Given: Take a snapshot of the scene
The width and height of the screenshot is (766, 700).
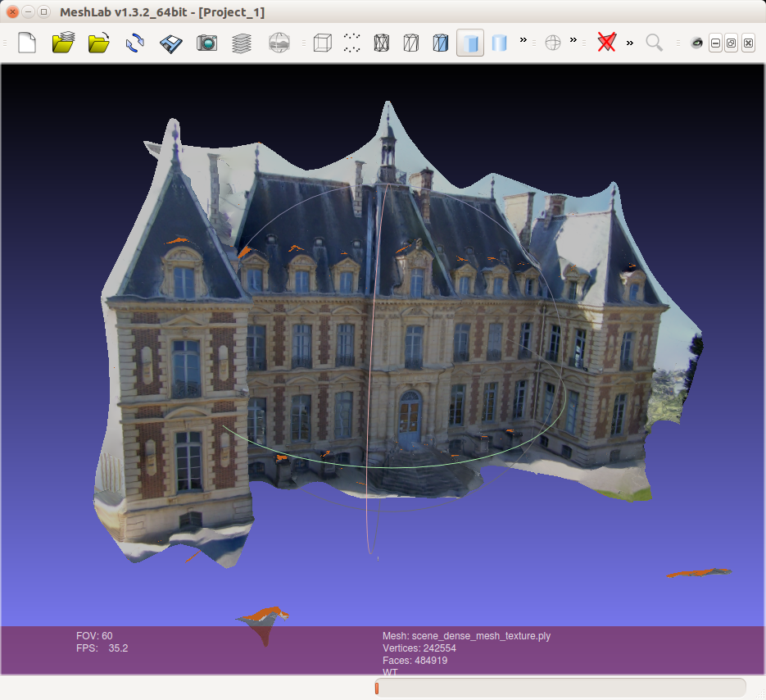Looking at the screenshot, I should click(x=206, y=43).
